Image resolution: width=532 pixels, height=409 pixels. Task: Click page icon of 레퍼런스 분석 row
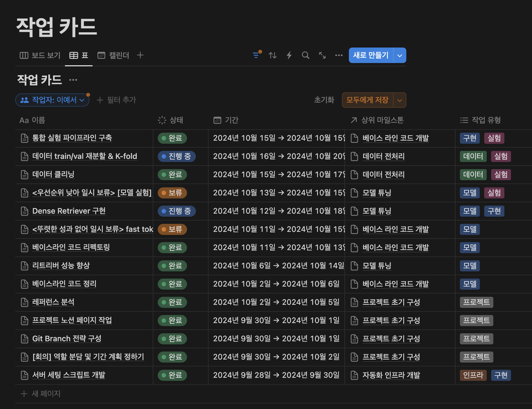coord(25,302)
